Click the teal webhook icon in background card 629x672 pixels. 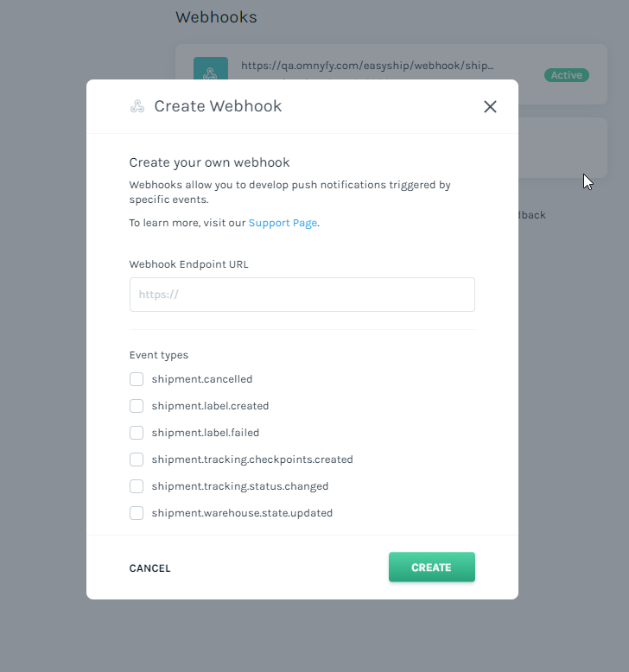211,68
